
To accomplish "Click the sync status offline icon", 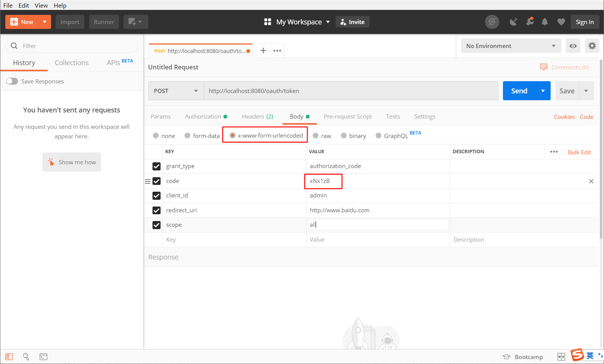I will [x=492, y=22].
